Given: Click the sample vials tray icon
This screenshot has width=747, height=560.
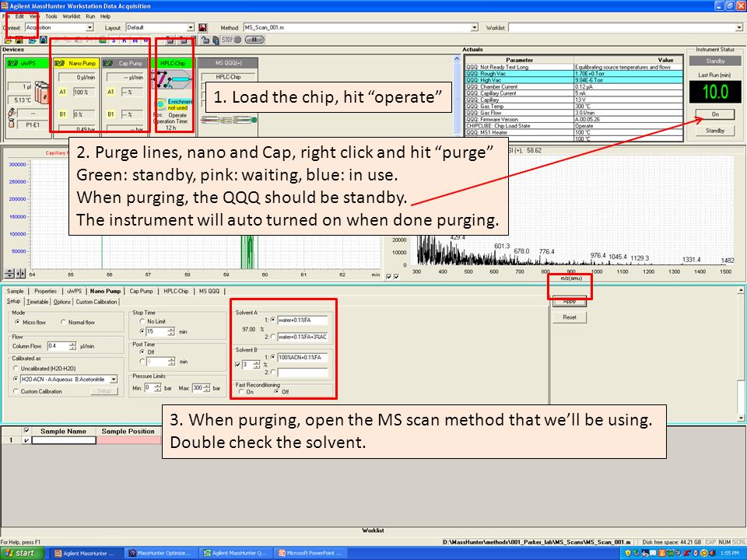Looking at the screenshot, I should [x=41, y=93].
